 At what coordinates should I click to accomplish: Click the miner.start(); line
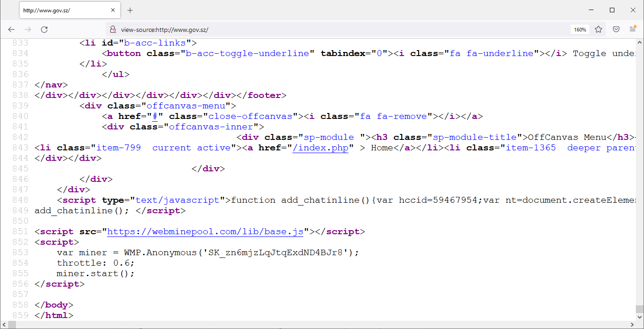(96, 273)
